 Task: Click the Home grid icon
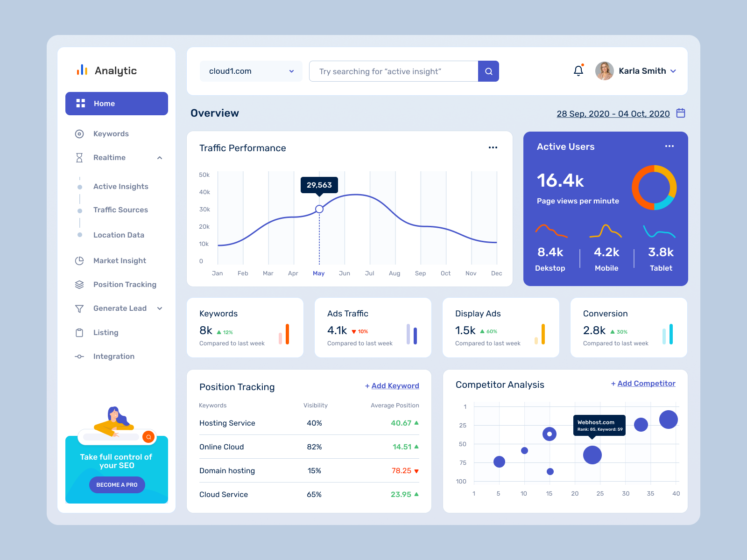click(x=81, y=103)
